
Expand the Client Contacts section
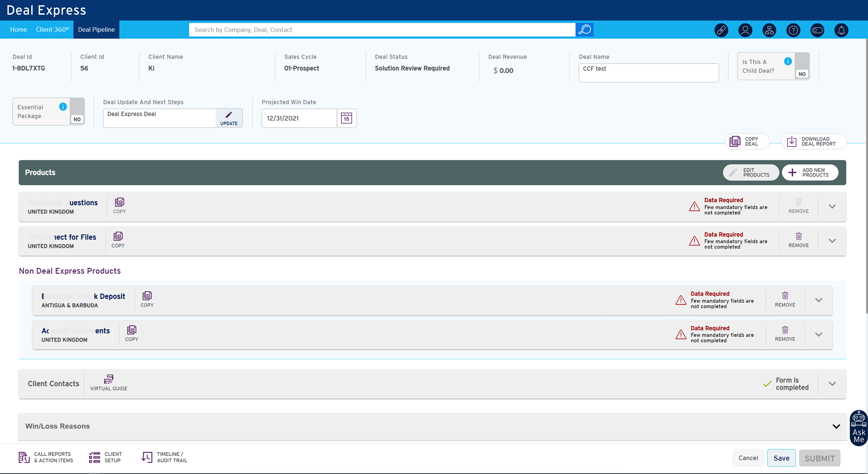pos(832,383)
